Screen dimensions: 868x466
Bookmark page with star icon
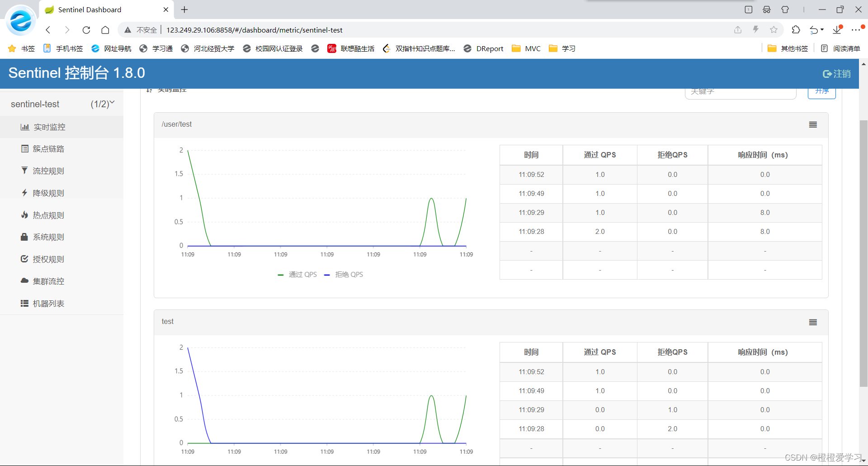tap(774, 30)
